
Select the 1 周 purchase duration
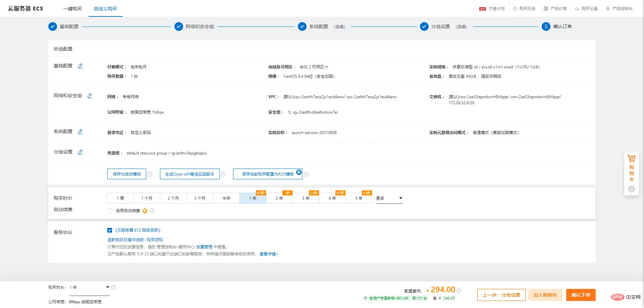coord(120,198)
